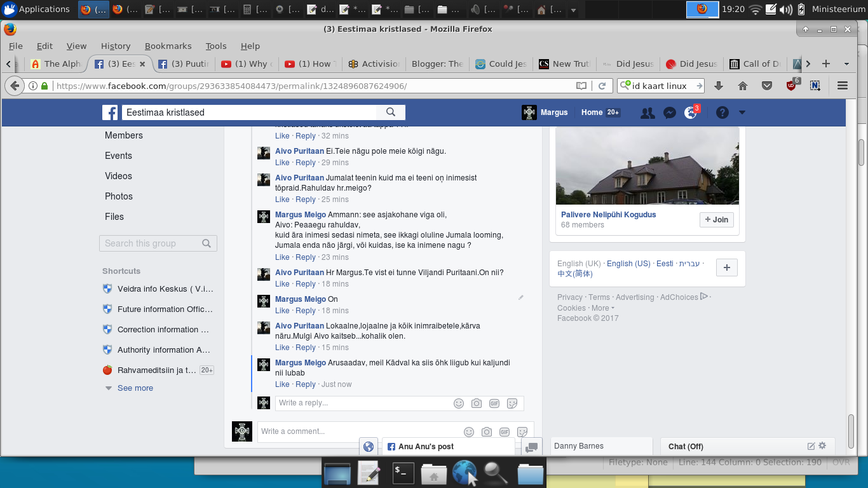Screen dimensions: 868x488
Task: Click volume icon in system tray
Action: 786,10
